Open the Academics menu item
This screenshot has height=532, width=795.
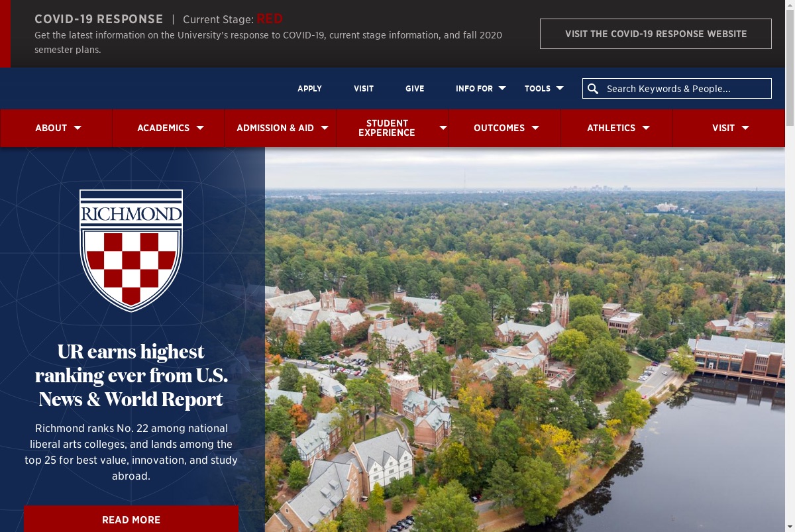point(163,128)
